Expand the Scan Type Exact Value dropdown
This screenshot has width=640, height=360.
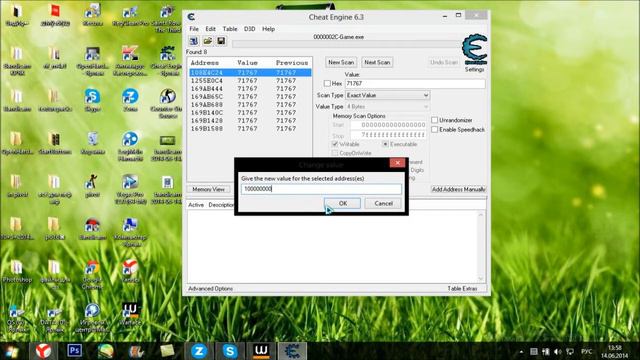(x=387, y=95)
